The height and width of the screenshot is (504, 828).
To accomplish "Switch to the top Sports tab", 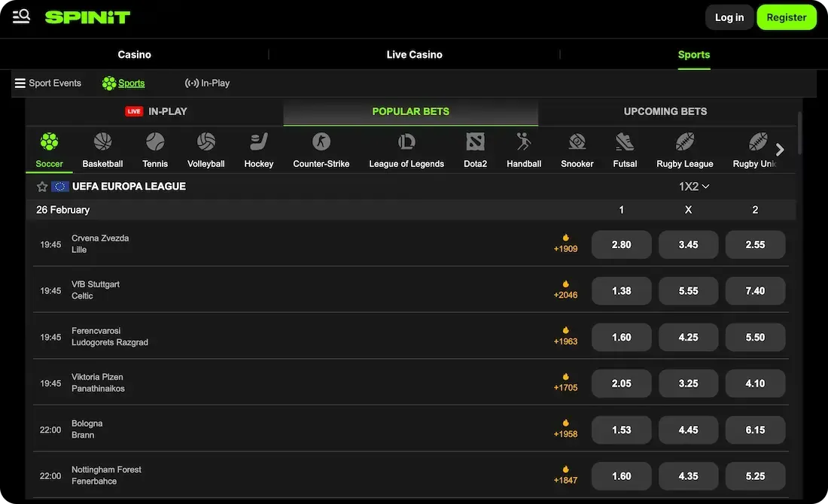I will tap(694, 54).
